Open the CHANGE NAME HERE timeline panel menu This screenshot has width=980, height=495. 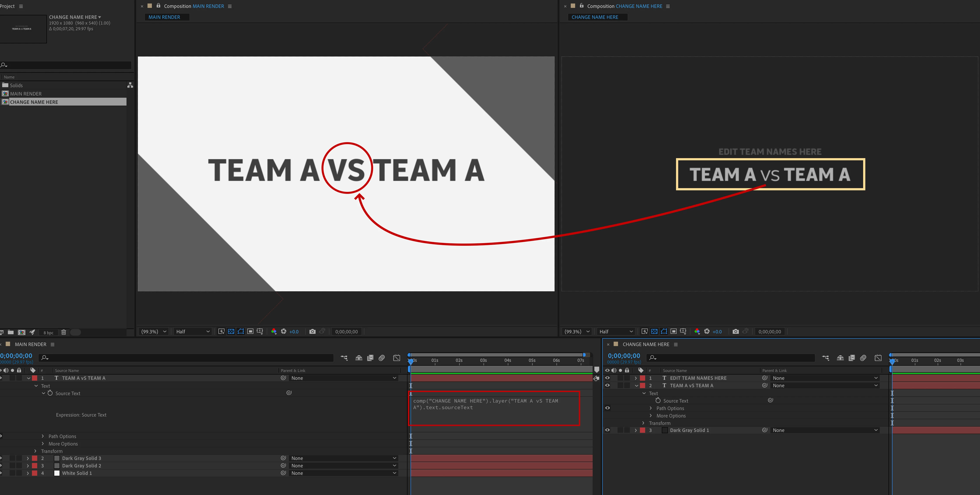[x=676, y=344]
